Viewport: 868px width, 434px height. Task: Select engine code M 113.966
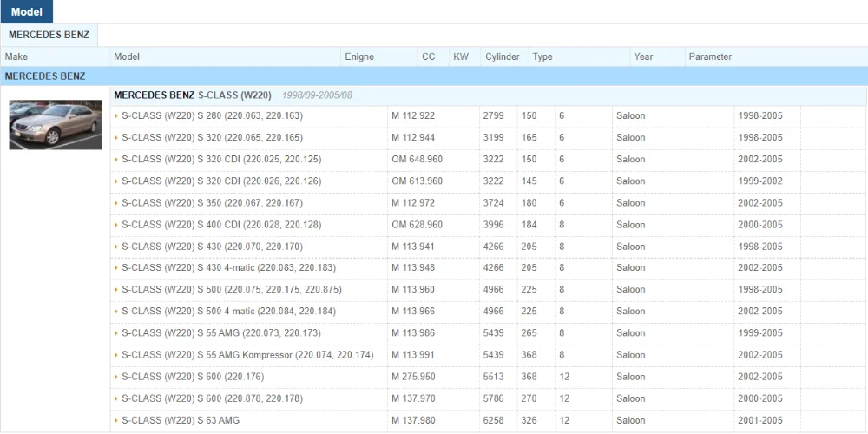pyautogui.click(x=413, y=311)
